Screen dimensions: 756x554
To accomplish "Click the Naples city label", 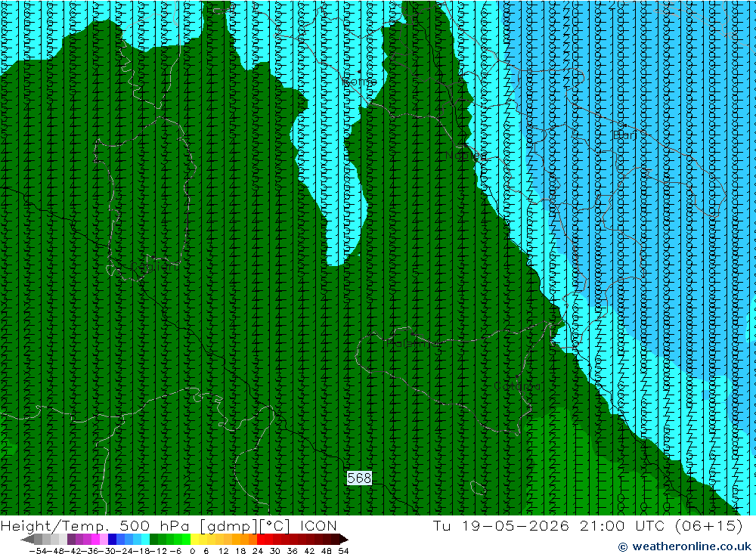I will click(466, 156).
